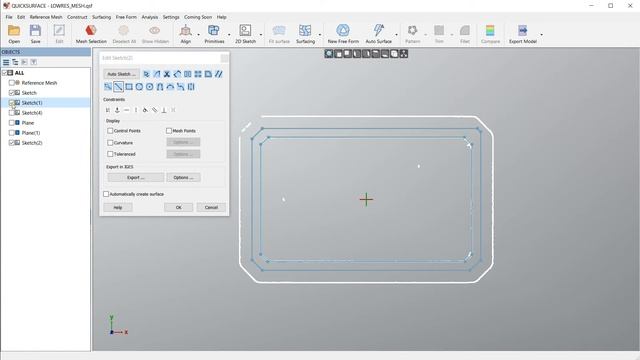Click the Help button in dialog
This screenshot has width=640, height=360.
point(118,207)
